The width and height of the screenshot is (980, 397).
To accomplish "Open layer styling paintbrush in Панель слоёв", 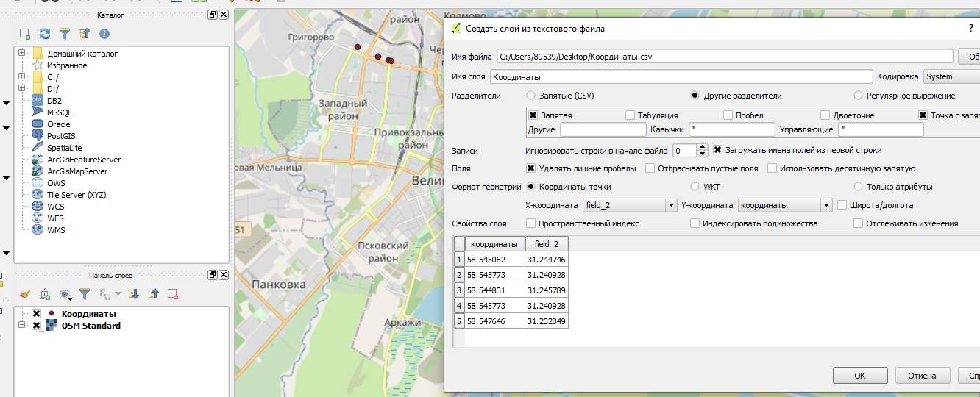I will coord(25,294).
